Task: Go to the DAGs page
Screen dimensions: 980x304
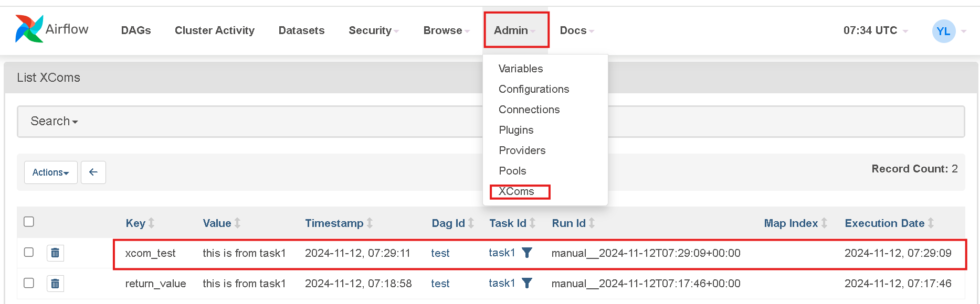Action: 136,30
